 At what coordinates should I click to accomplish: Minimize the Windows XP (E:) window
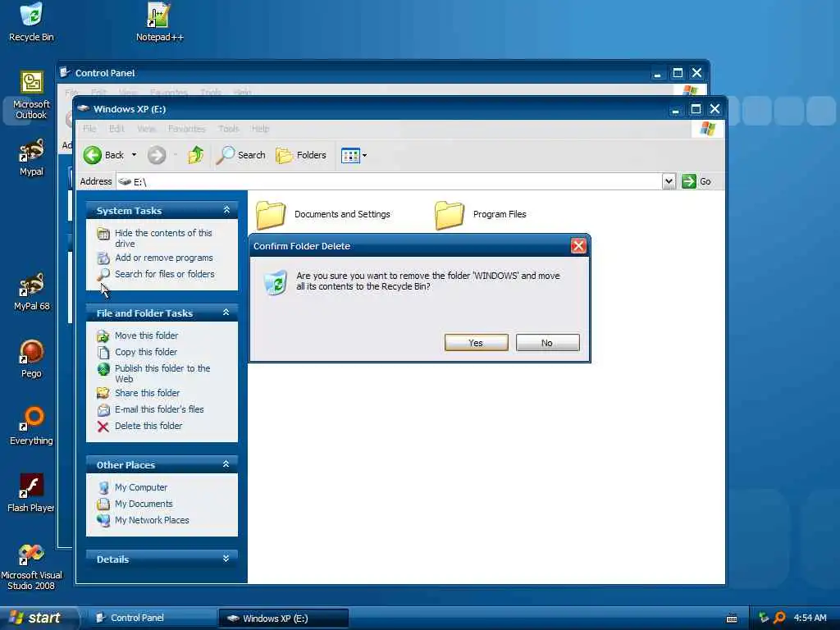tap(676, 109)
